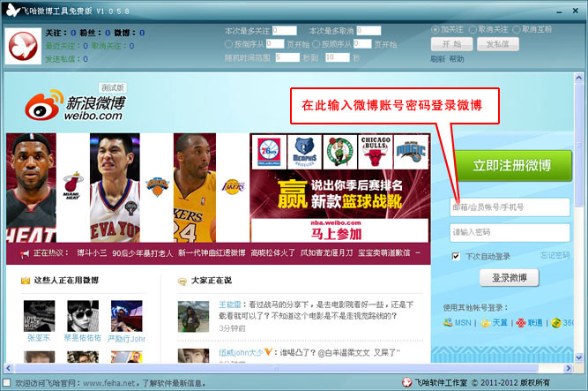Screen dimensions: 588x391
Task: Select the Memphis Grizzlies logo
Action: [x=304, y=152]
